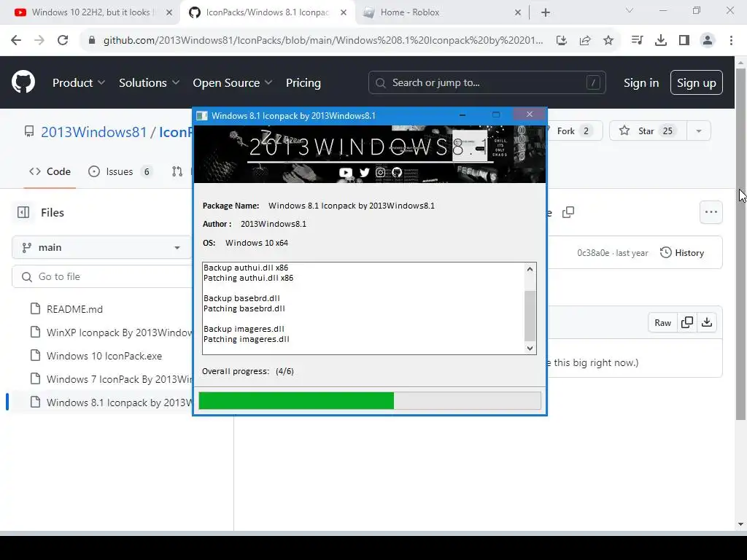Close the YouTube Windows 10 22H2 tab
Image resolution: width=747 pixels, height=560 pixels.
point(169,13)
